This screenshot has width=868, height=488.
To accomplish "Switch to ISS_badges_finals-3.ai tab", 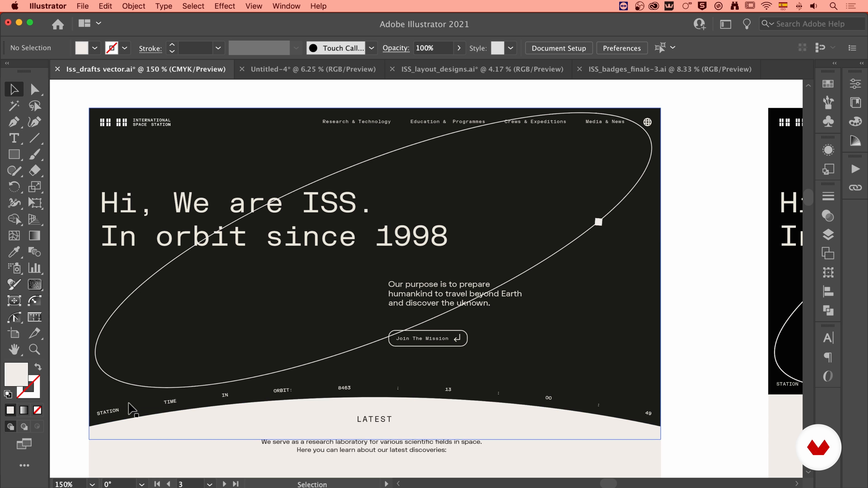I will click(x=670, y=69).
